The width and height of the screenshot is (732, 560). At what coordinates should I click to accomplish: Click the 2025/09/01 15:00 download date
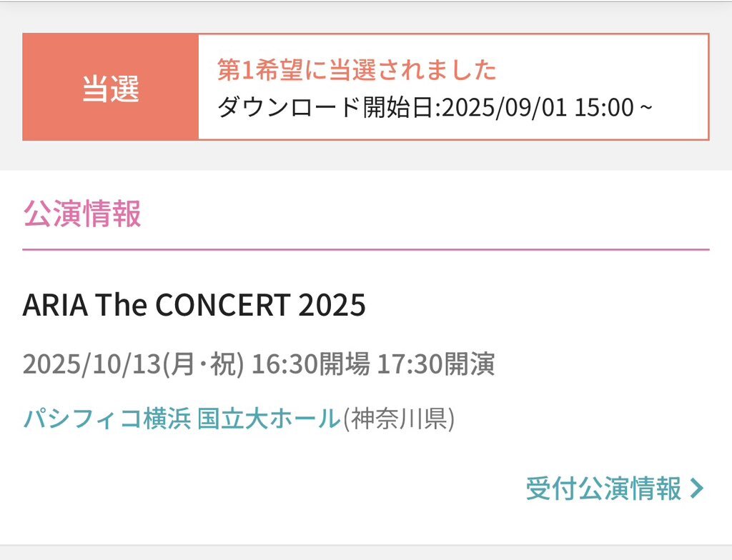(538, 107)
